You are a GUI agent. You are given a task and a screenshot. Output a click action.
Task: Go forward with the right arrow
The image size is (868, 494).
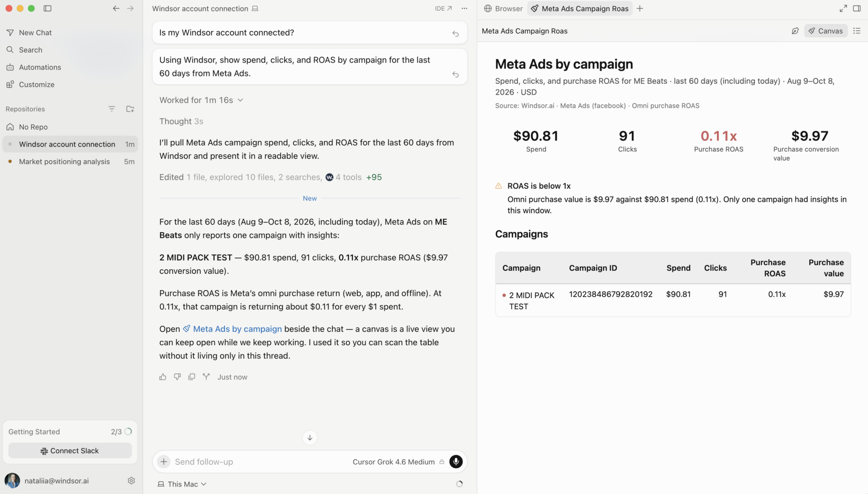coord(130,8)
